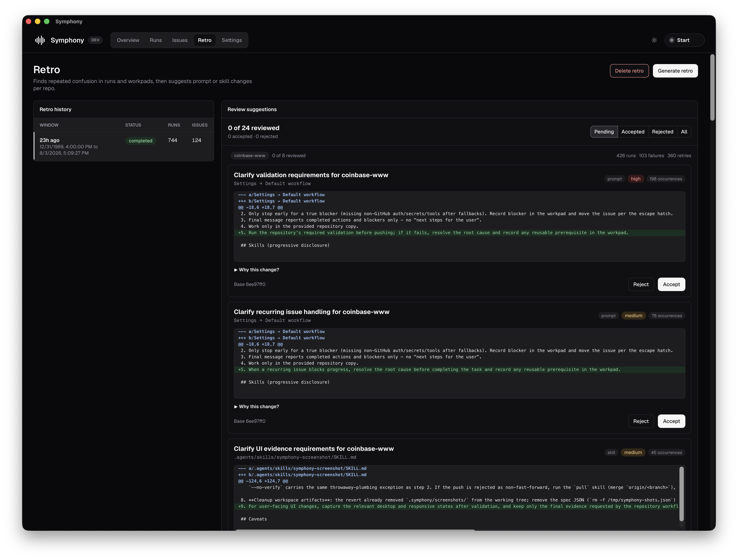
Task: Select the Retro tab
Action: pos(205,40)
